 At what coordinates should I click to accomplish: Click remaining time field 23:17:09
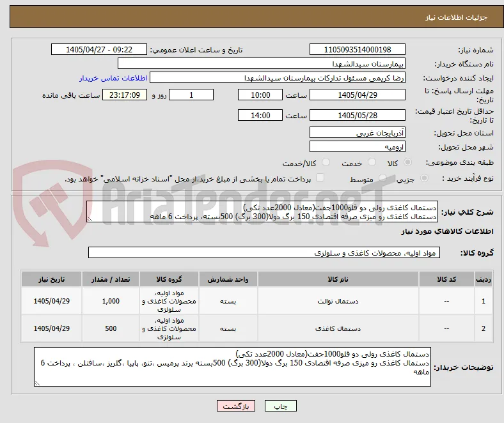point(125,95)
